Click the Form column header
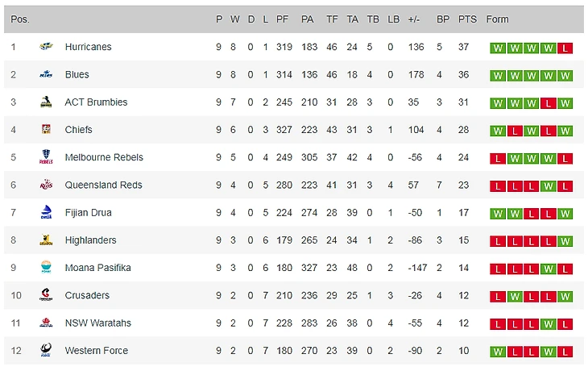 pyautogui.click(x=498, y=19)
